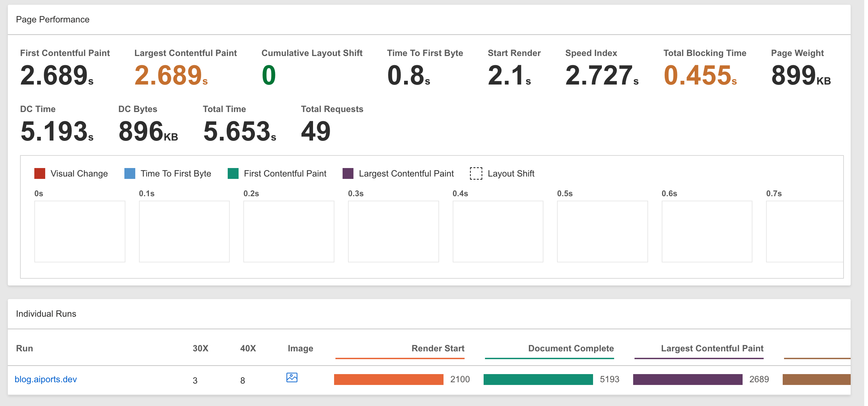The width and height of the screenshot is (868, 406).
Task: Click the green Document Complete bar
Action: (x=538, y=380)
